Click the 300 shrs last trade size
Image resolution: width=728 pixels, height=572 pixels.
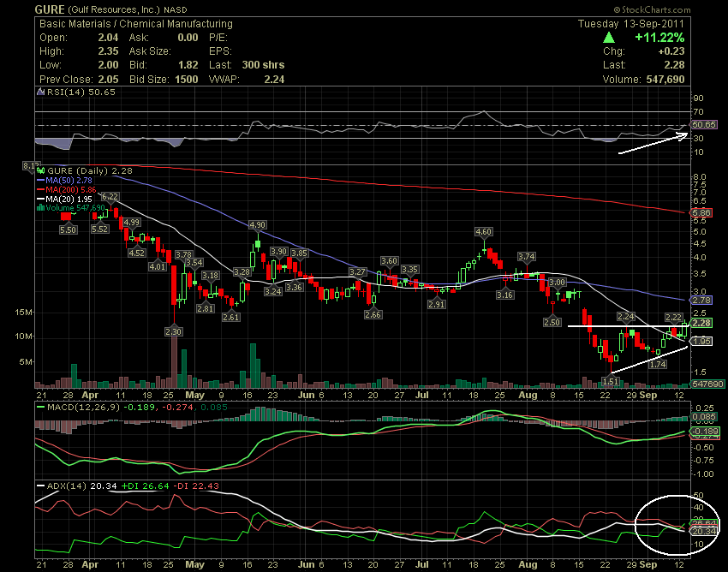click(x=263, y=65)
